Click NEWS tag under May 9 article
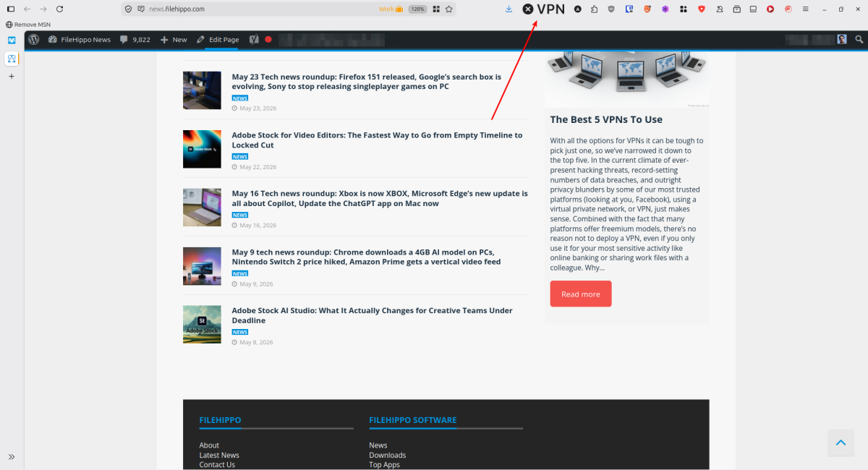The width and height of the screenshot is (868, 470). click(240, 273)
